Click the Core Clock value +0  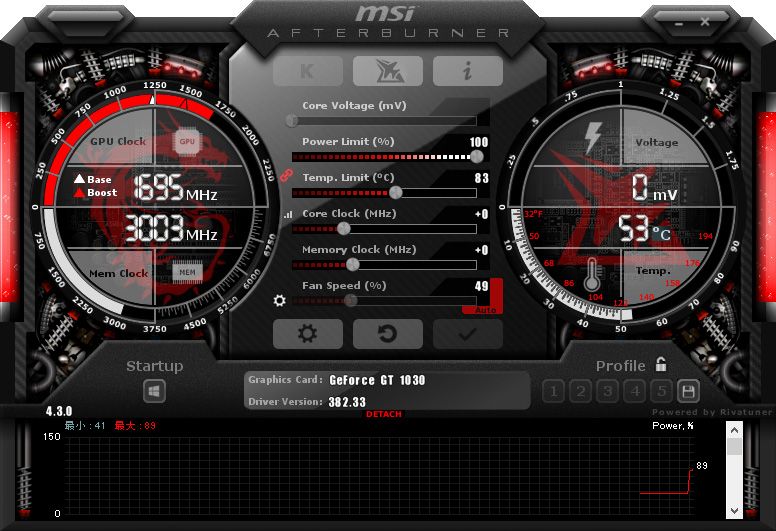482,214
